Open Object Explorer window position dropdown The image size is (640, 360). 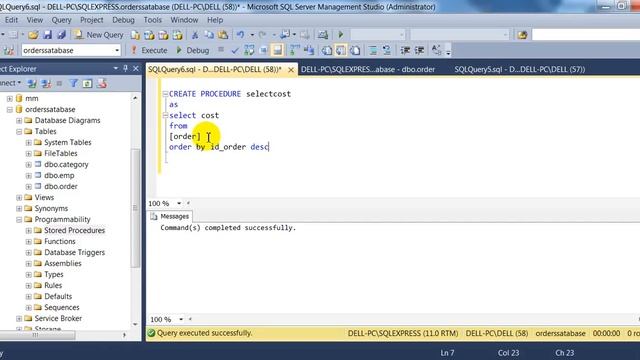click(116, 69)
